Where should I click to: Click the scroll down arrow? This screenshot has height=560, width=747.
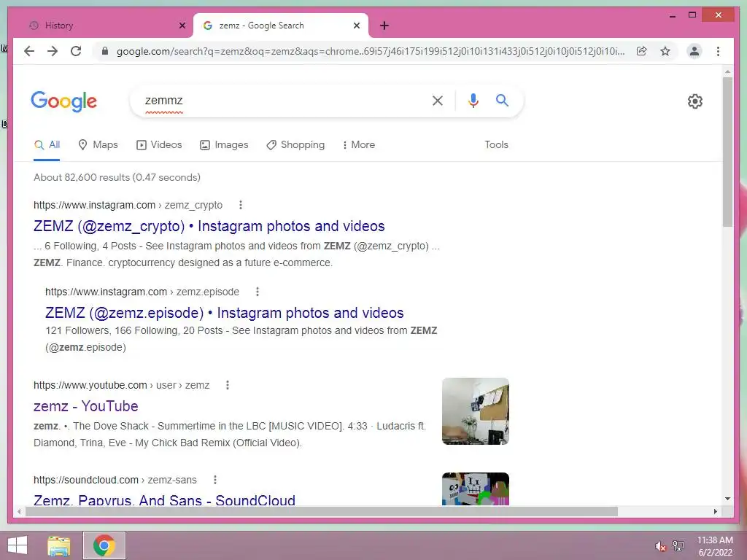[x=727, y=499]
